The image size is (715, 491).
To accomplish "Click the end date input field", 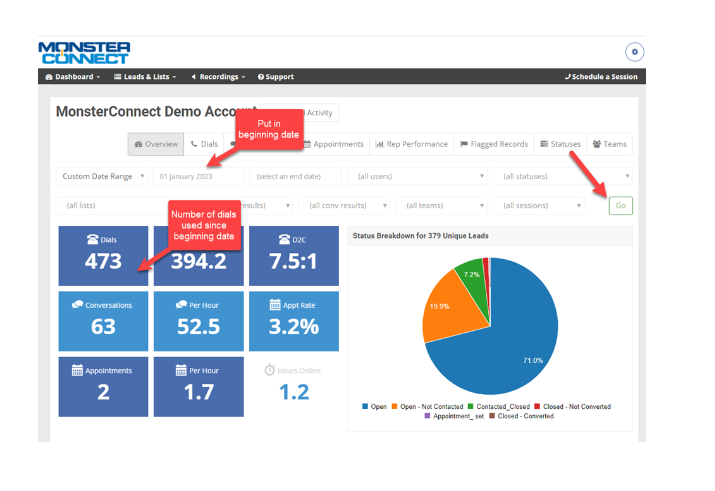I will click(295, 176).
